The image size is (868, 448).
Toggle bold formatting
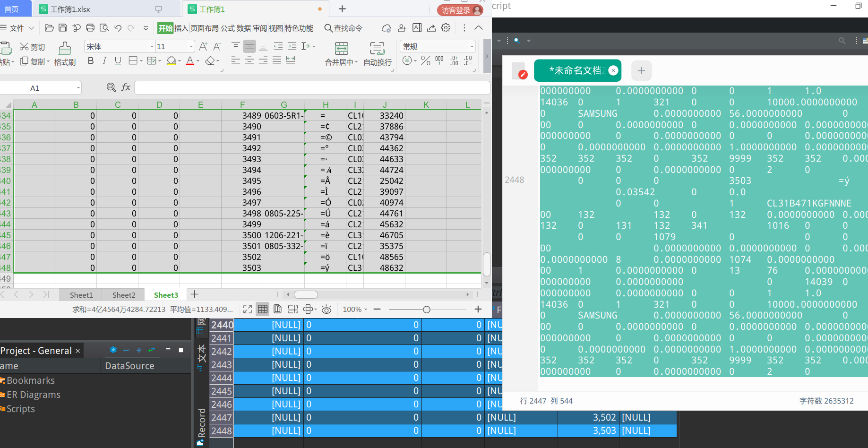point(91,60)
